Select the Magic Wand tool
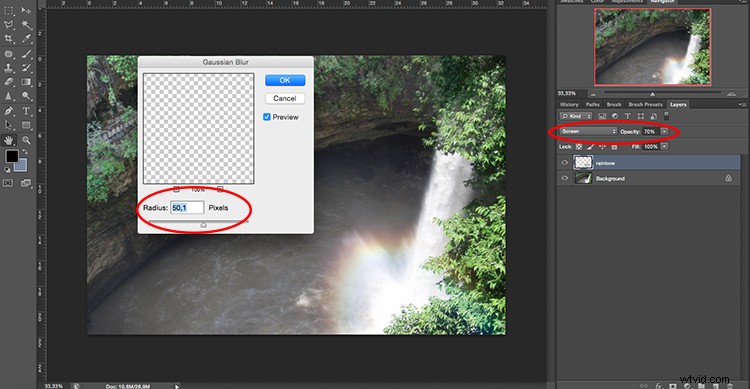 point(26,24)
